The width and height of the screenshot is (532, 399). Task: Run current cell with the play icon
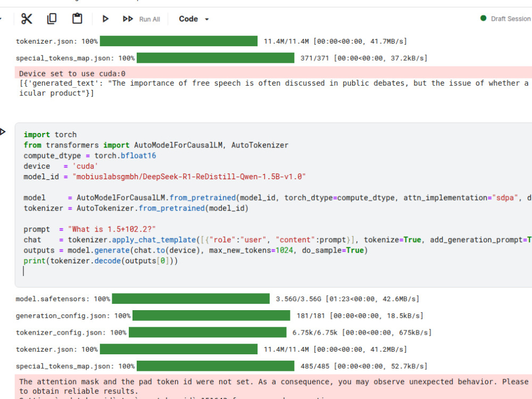[x=105, y=19]
